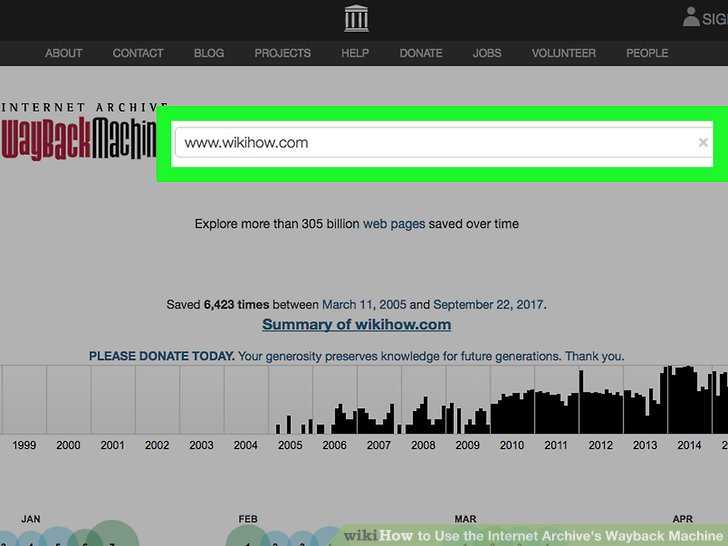The image size is (728, 546).
Task: Open the VOLUNTEER menu item
Action: (564, 53)
